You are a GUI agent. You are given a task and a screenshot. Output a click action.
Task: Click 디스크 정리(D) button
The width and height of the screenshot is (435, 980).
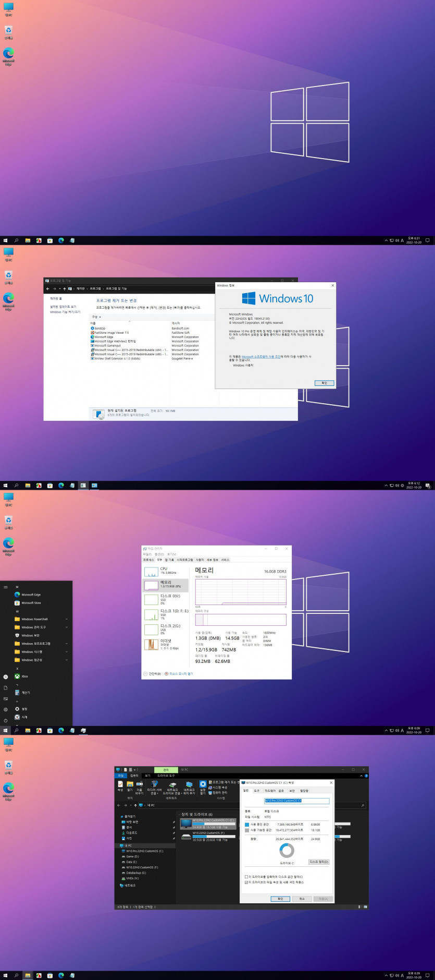[319, 862]
